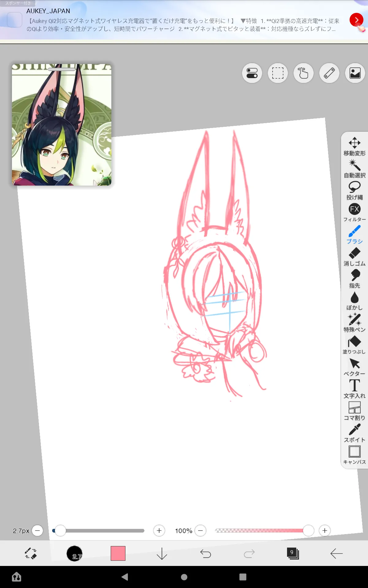Image resolution: width=368 pixels, height=588 pixels.
Task: Tap the 100% opacity value label
Action: tap(184, 531)
